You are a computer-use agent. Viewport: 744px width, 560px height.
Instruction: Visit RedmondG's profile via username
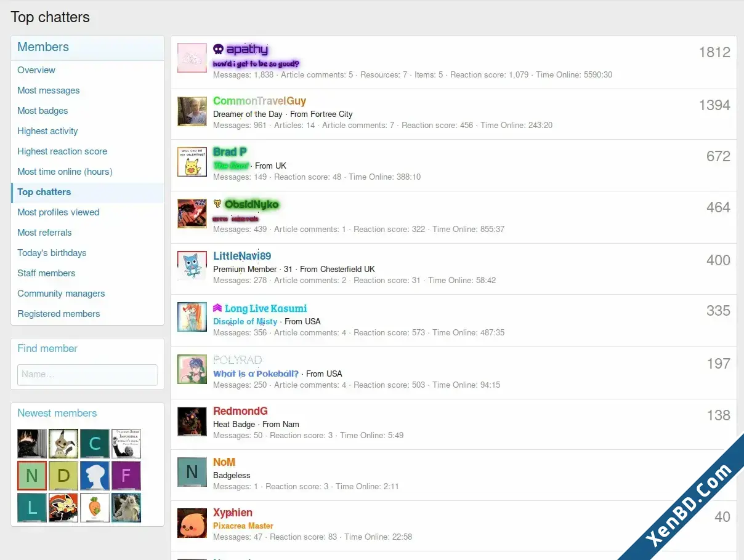coord(240,411)
